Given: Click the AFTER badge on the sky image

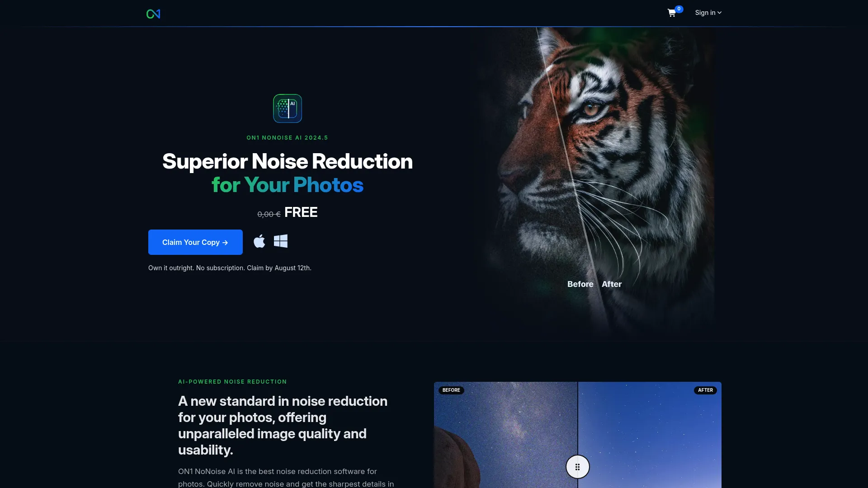Looking at the screenshot, I should pos(705,390).
